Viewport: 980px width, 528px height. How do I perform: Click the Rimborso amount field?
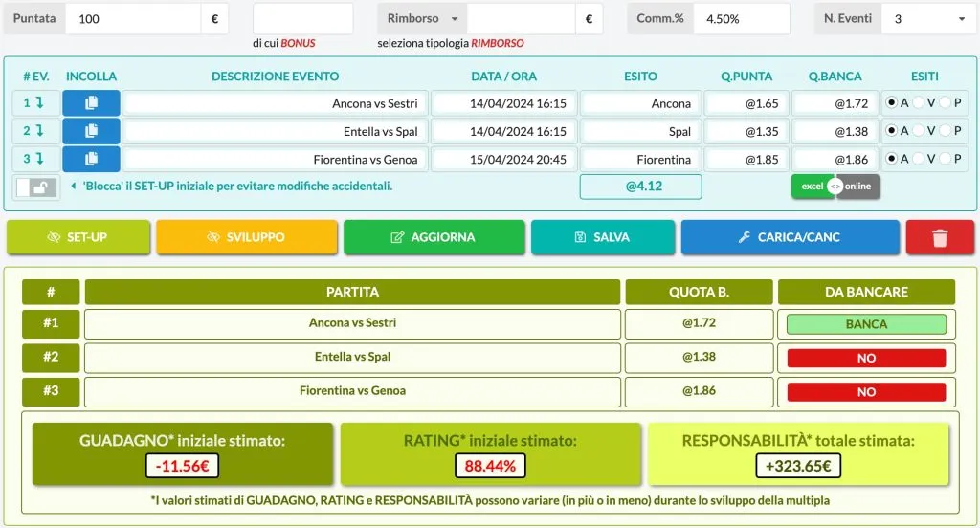pos(521,19)
